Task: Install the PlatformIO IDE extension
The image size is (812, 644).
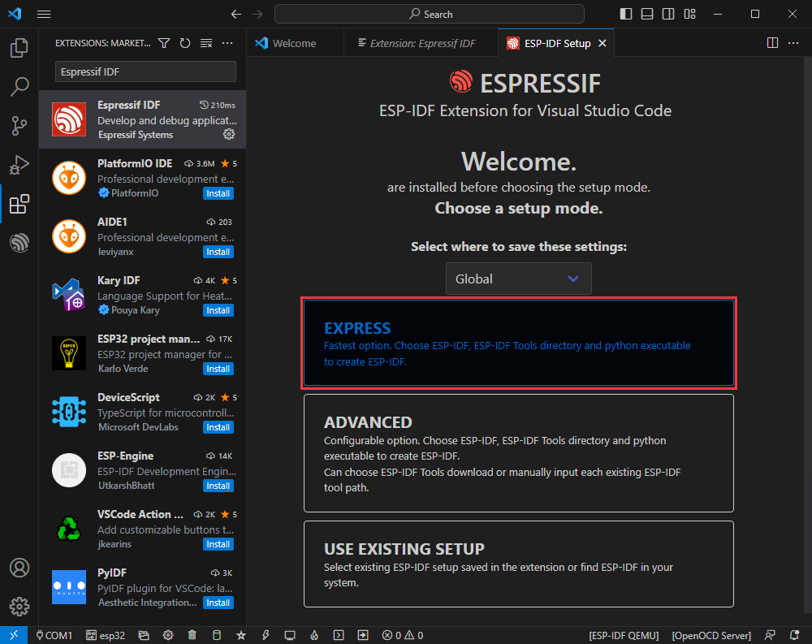Action: (218, 193)
